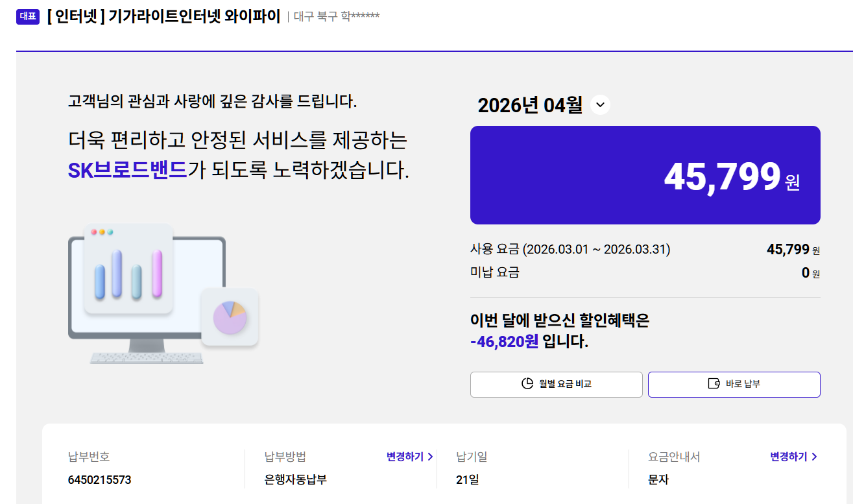Click the -46,820원 discount amount
The width and height of the screenshot is (853, 504).
tap(504, 341)
